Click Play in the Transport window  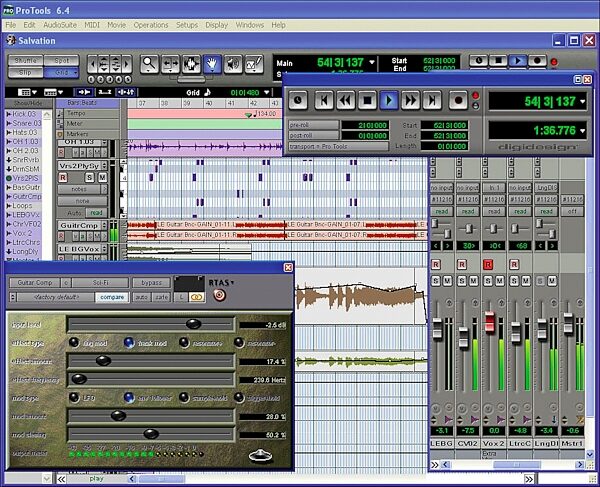pyautogui.click(x=389, y=100)
